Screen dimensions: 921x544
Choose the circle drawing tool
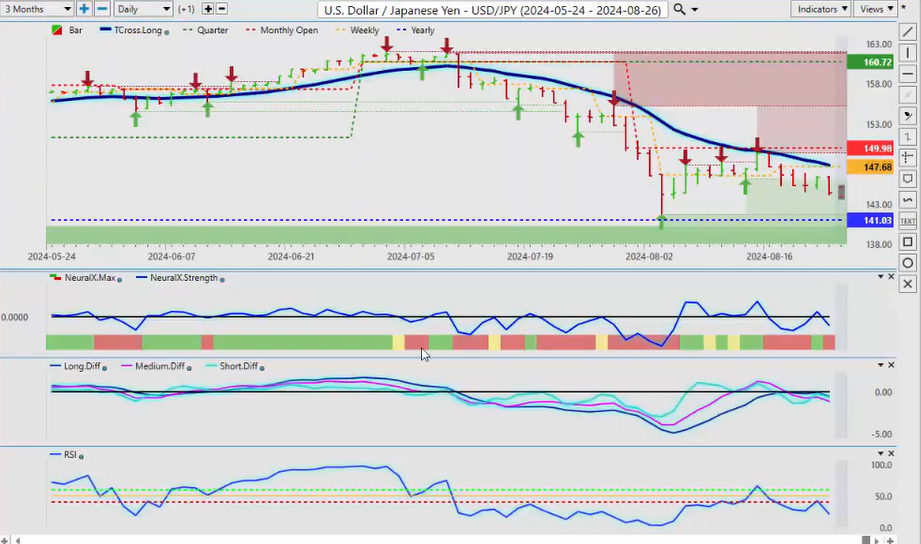907,263
